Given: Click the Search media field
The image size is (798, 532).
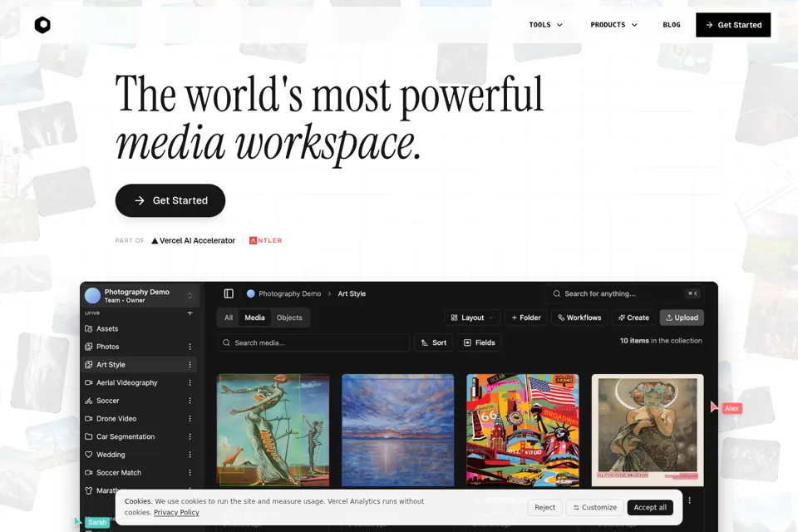Looking at the screenshot, I should click(x=314, y=342).
